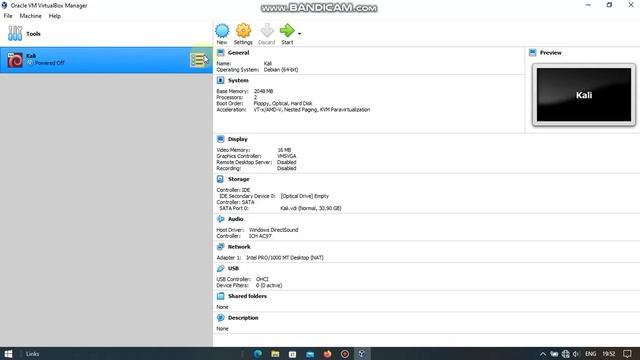Image resolution: width=640 pixels, height=360 pixels.
Task: Click the Kali preview thumbnail
Action: 584,95
